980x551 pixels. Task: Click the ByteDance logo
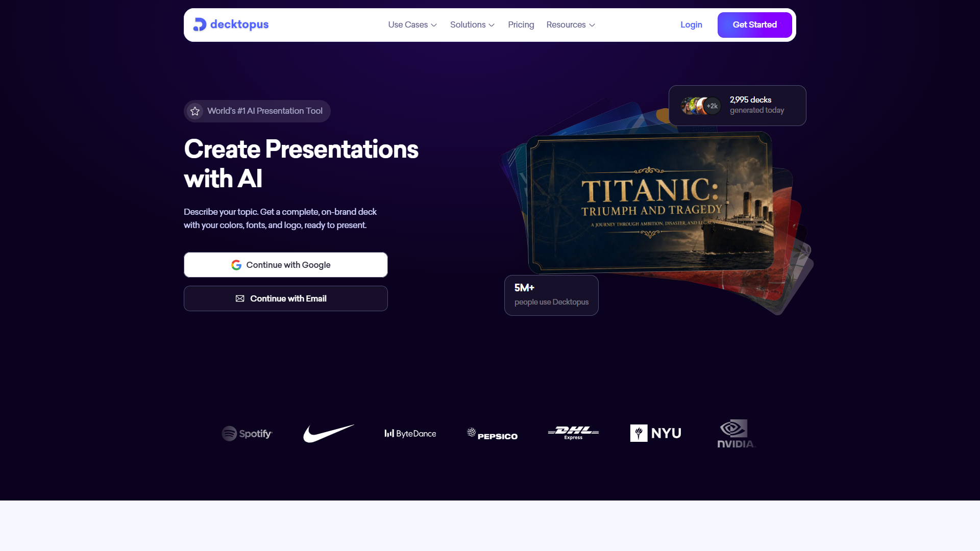tap(410, 434)
